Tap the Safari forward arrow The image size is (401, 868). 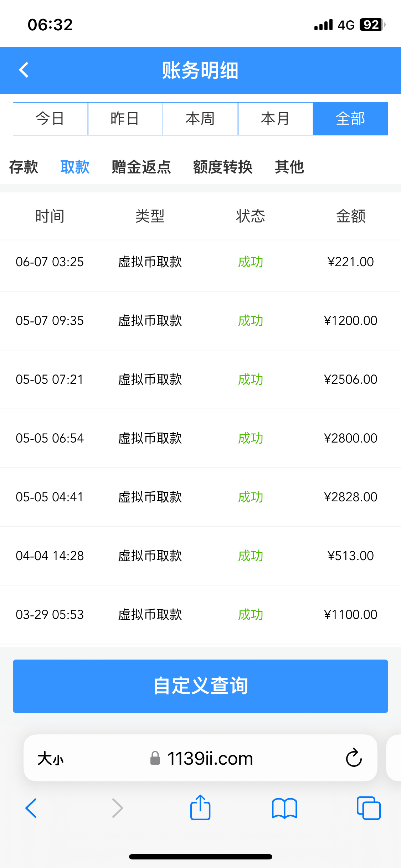click(x=117, y=808)
